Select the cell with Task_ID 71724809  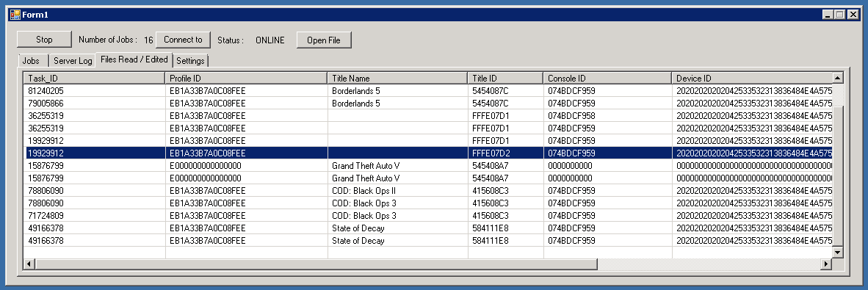(95, 215)
